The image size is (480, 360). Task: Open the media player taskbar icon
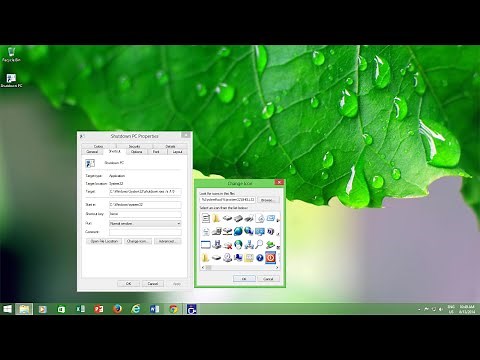tap(42, 309)
